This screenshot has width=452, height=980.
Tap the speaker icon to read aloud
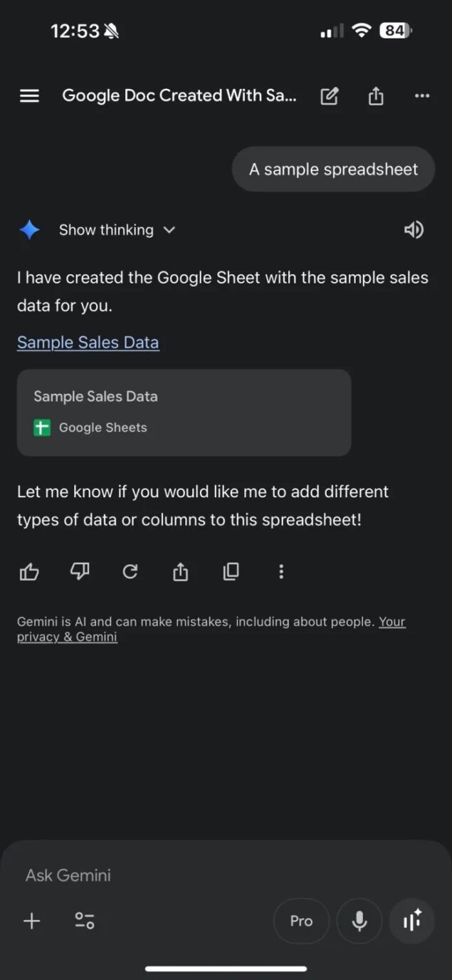click(x=414, y=229)
